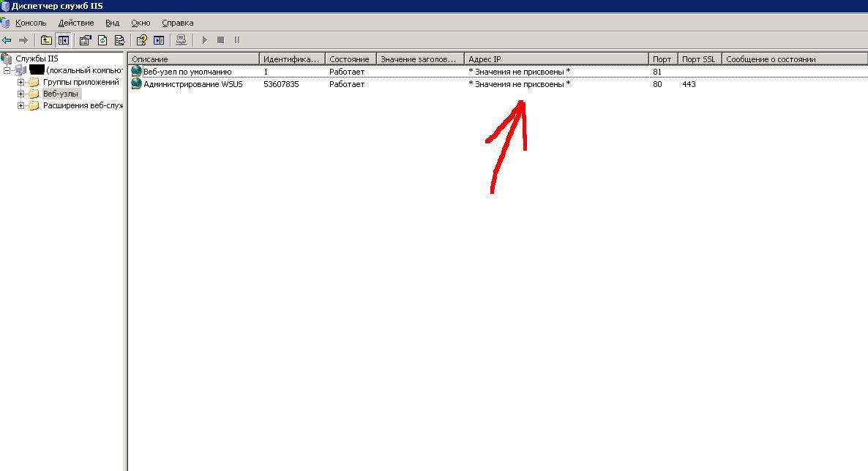Expand the Веб-узлы node
Viewport: 868px width, 471px height.
pos(20,94)
